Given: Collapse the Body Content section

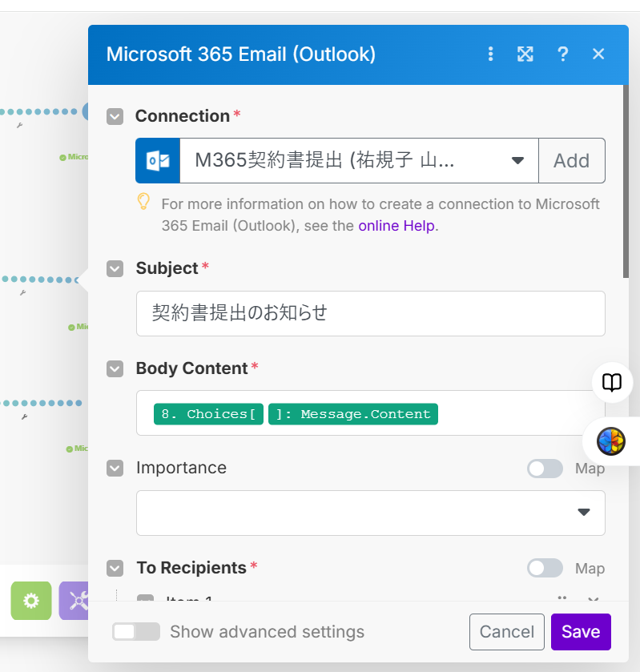Looking at the screenshot, I should (115, 368).
